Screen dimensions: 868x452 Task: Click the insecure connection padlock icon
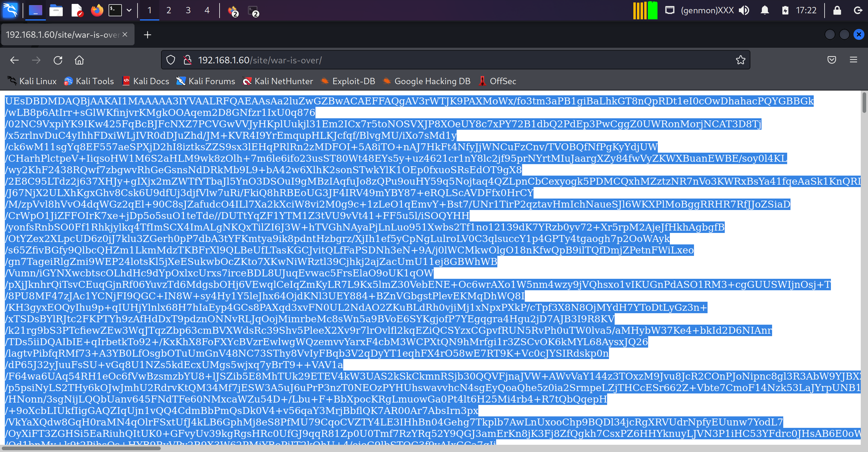pyautogui.click(x=187, y=60)
